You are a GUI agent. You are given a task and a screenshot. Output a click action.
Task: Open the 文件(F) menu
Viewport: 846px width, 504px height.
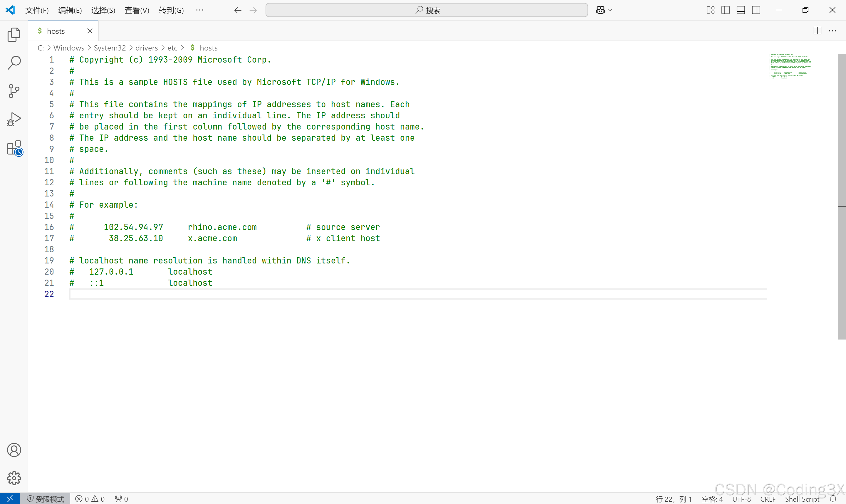coord(37,10)
